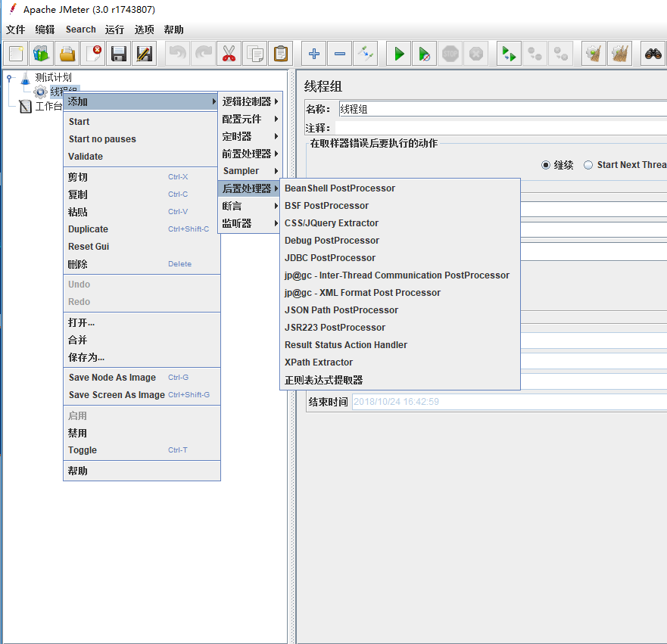
Task: Click the Remote shutdown all icon
Action: [x=560, y=54]
